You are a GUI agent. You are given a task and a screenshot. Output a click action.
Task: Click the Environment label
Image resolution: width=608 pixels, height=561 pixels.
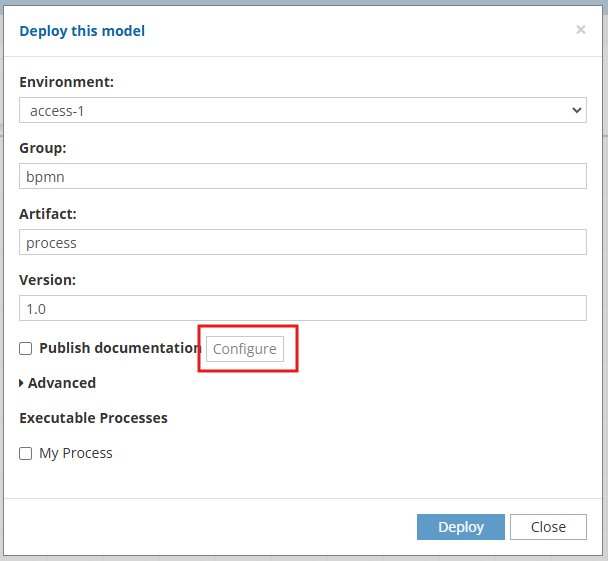pyautogui.click(x=67, y=82)
